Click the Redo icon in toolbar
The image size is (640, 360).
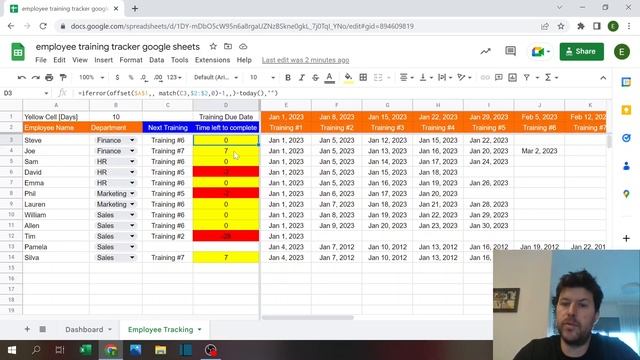tap(36, 78)
